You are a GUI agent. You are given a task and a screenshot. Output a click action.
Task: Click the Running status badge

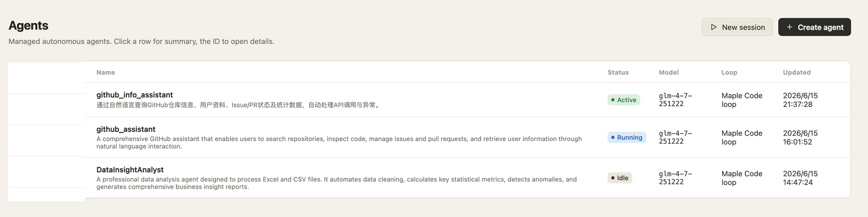627,137
